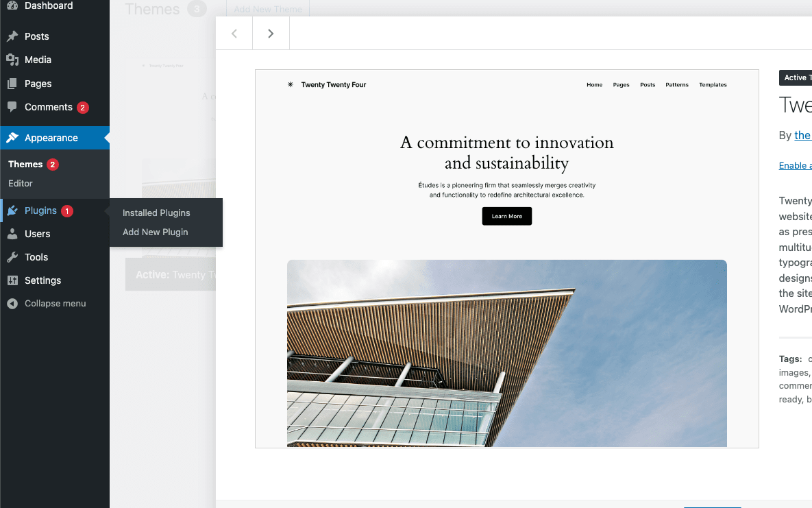Open the Editor submenu under Appearance
This screenshot has height=508, width=812.
click(20, 183)
